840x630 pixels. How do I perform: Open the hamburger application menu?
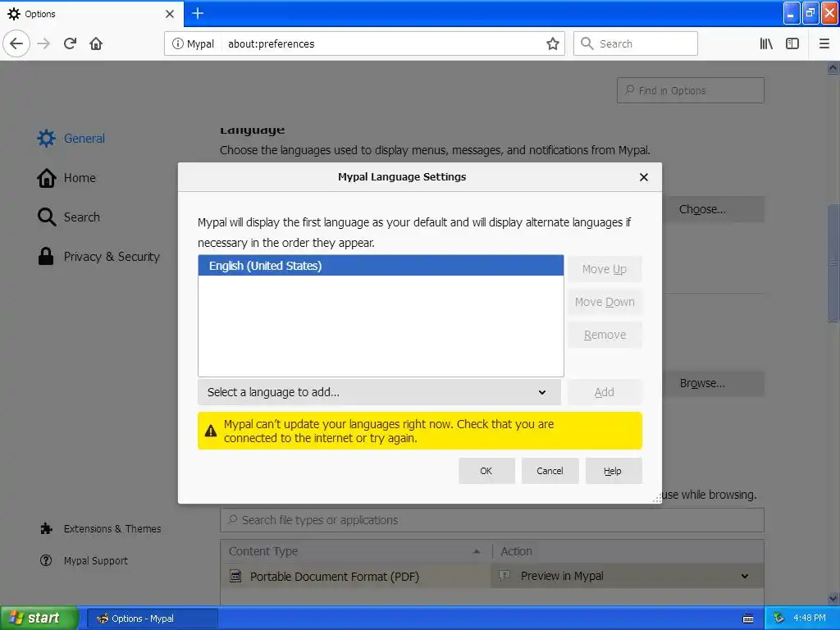point(824,43)
